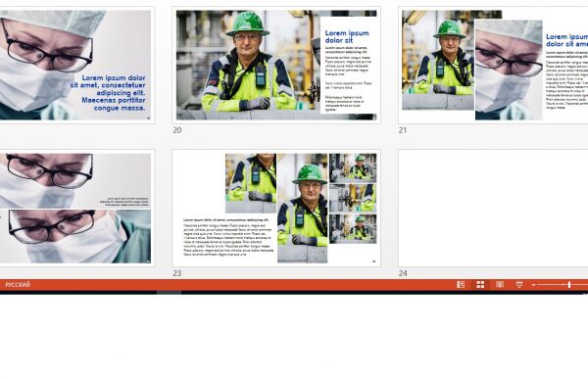
Task: Switch to Normal view in status bar
Action: pyautogui.click(x=461, y=285)
